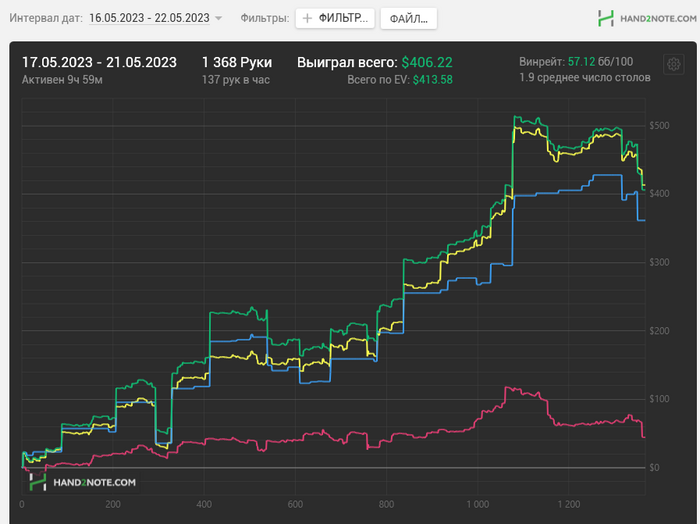Viewport: 700px width, 524px height.
Task: Click the Выиграл всего: label
Action: tap(347, 62)
